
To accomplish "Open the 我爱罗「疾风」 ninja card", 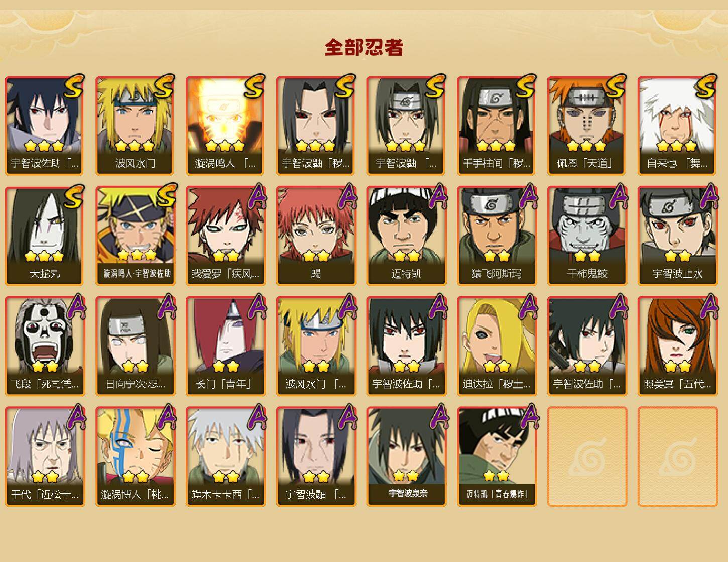I will 225,236.
